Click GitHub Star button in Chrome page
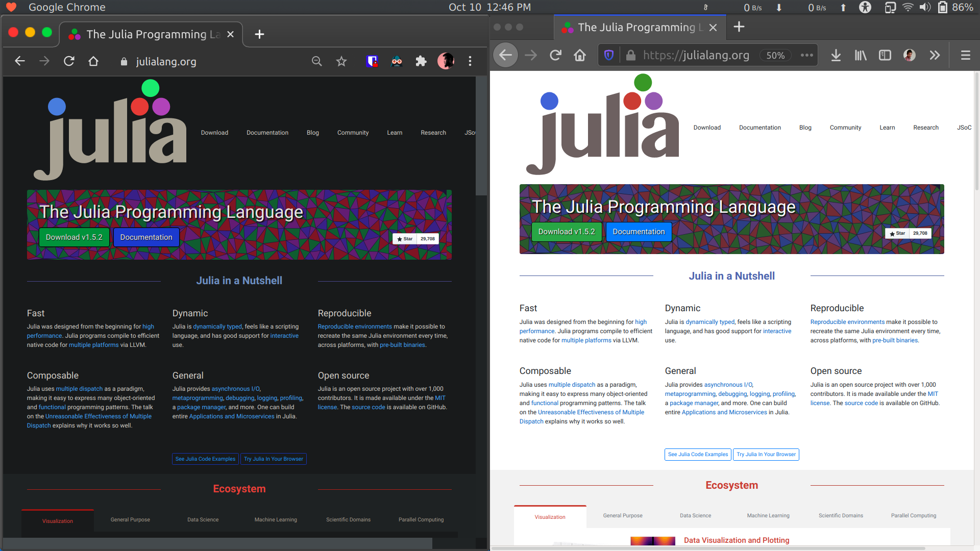Image resolution: width=980 pixels, height=551 pixels. coord(404,239)
